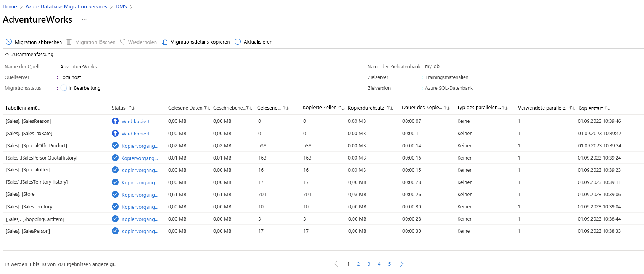Open Kopiervorgang link for Storel
The image size is (644, 274).
coord(140,195)
